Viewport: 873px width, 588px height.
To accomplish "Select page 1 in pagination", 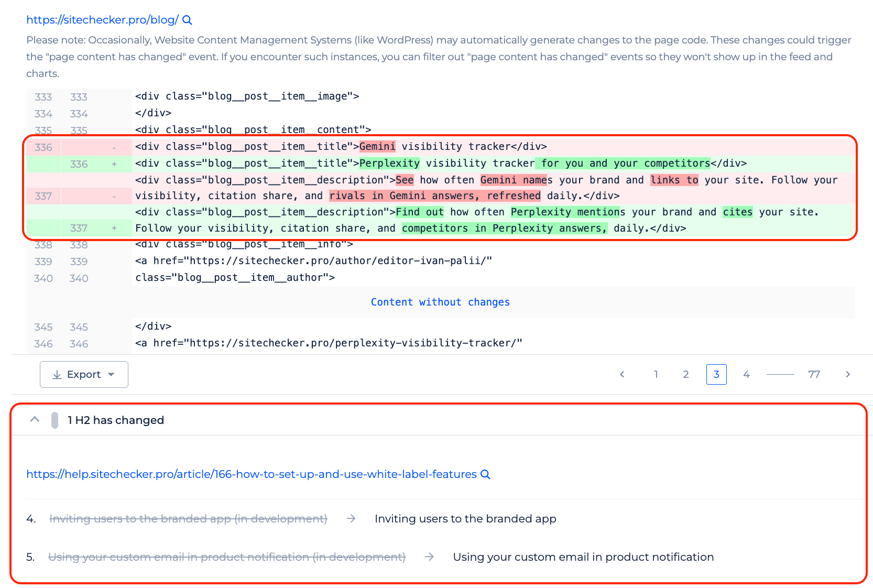I will click(x=656, y=374).
